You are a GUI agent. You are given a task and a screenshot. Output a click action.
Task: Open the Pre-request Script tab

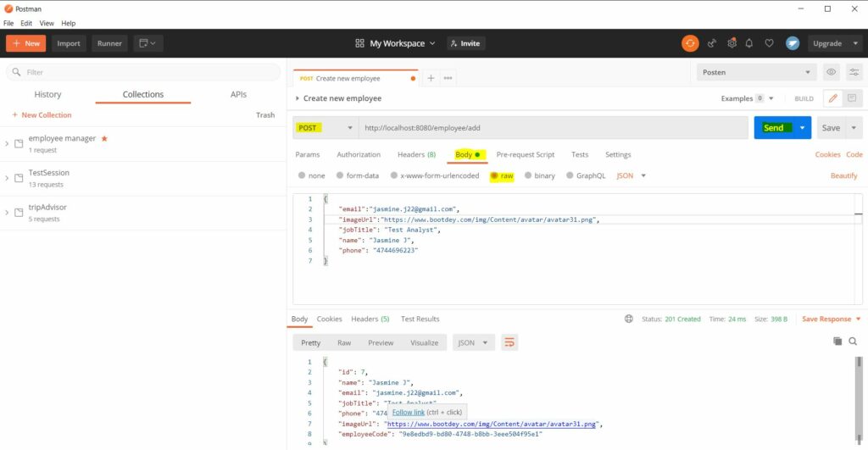pos(526,154)
